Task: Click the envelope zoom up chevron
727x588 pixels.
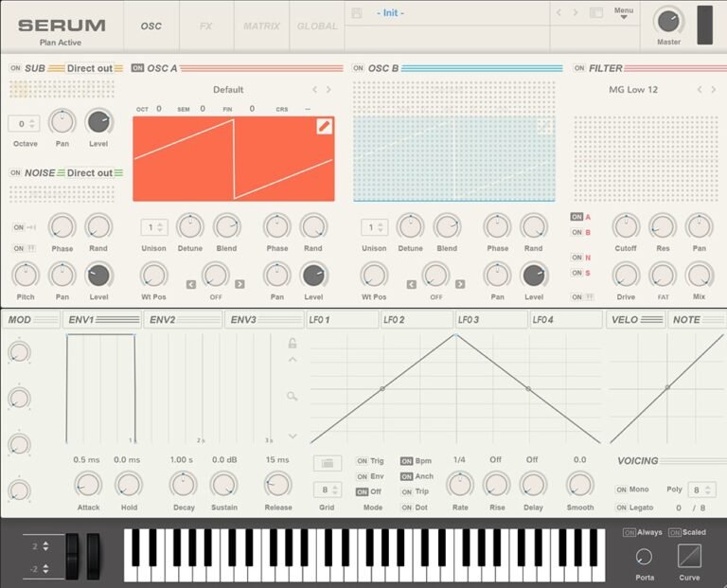Action: point(293,360)
